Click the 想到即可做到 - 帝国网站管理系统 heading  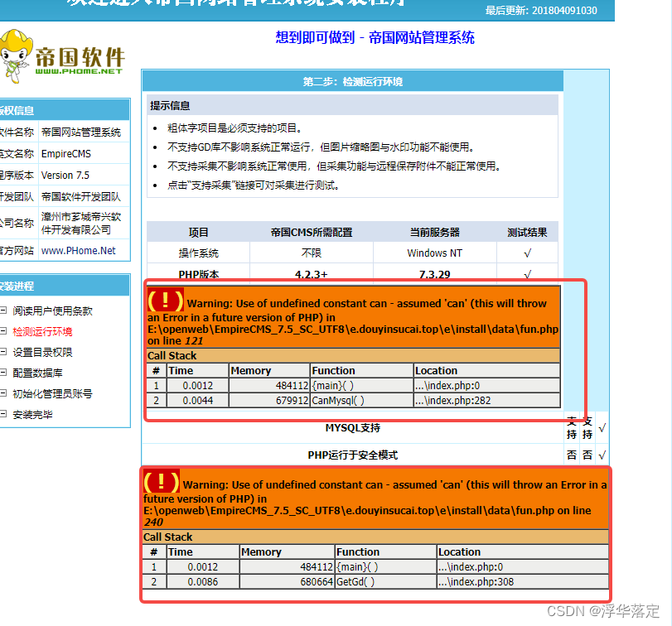coord(375,38)
